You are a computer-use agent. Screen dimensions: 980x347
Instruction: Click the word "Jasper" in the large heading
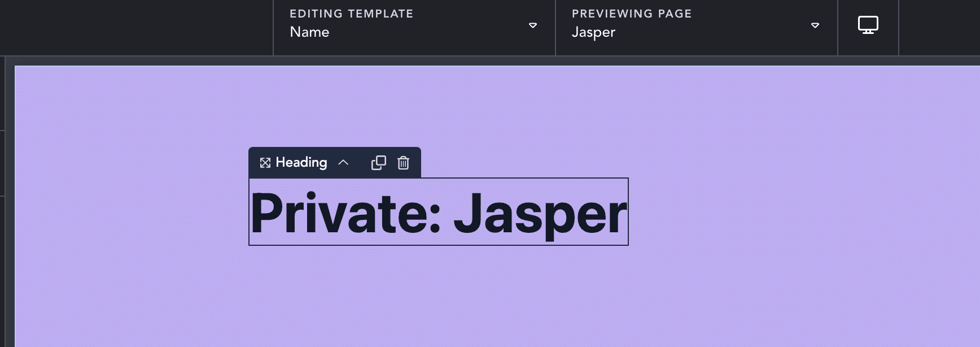540,215
